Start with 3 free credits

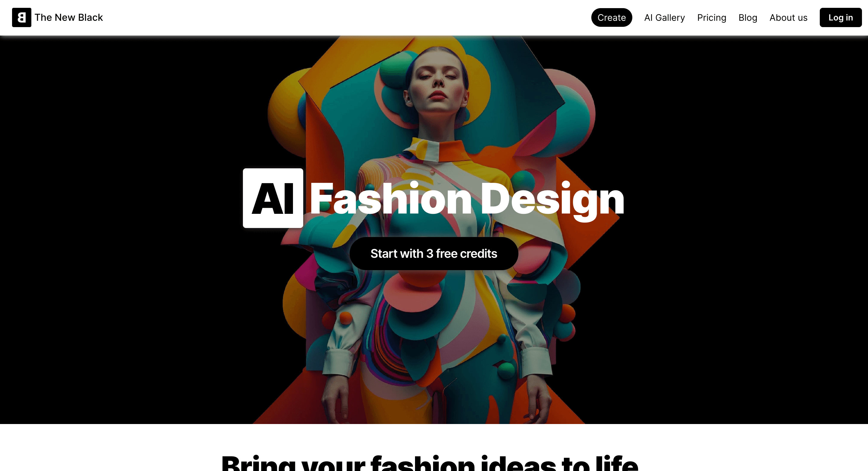tap(434, 254)
